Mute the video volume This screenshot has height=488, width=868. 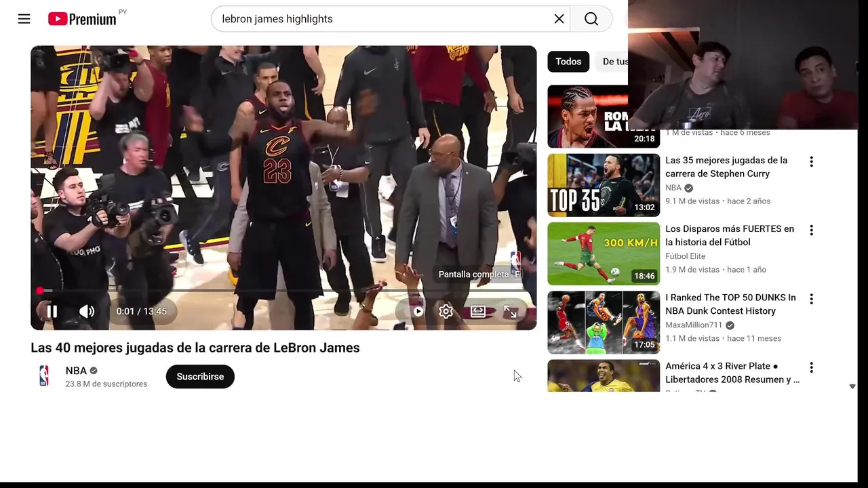(x=87, y=311)
